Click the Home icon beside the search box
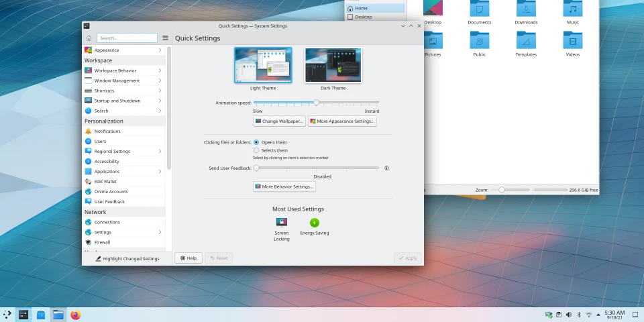The width and height of the screenshot is (644, 322). [89, 38]
